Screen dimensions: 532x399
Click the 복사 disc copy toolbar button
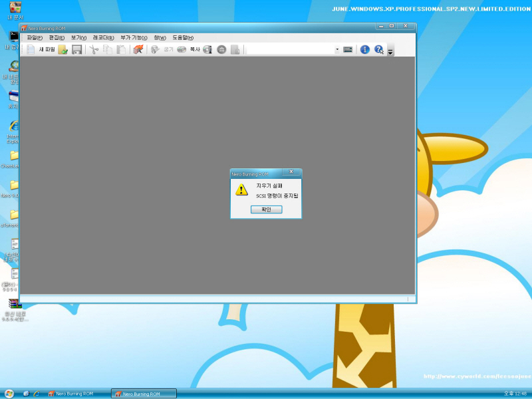point(188,49)
